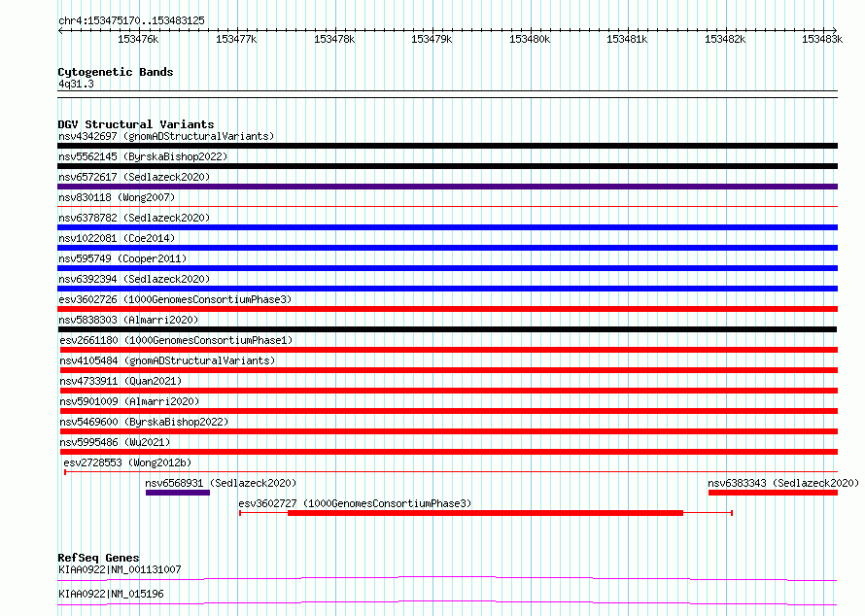
Task: Click the nsv6392394 Sedlazeck2020 label
Action: [134, 279]
